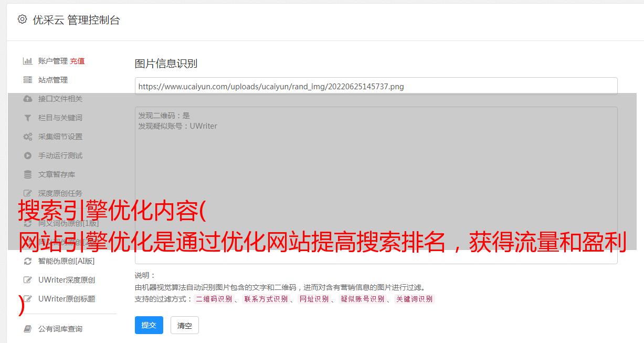644x343 pixels.
Task: Click the 网址识别 tag
Action: pos(314,299)
